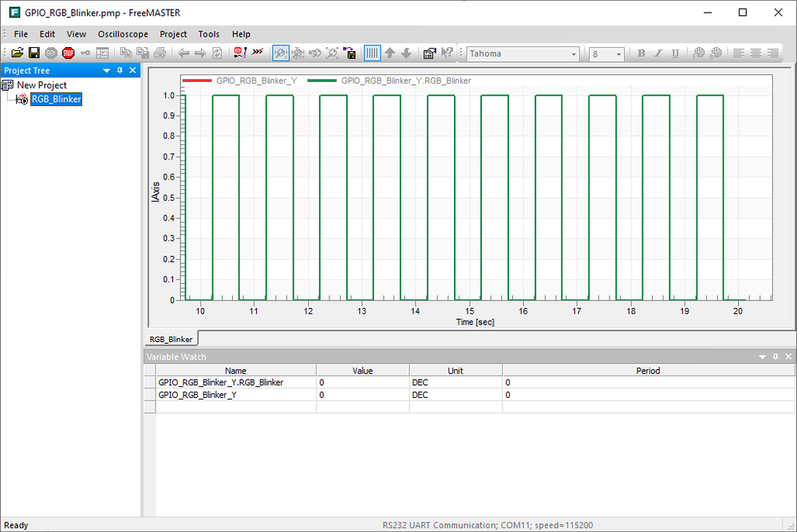Click the stimulator icon with red STI label
The height and width of the screenshot is (532, 797).
click(x=240, y=53)
